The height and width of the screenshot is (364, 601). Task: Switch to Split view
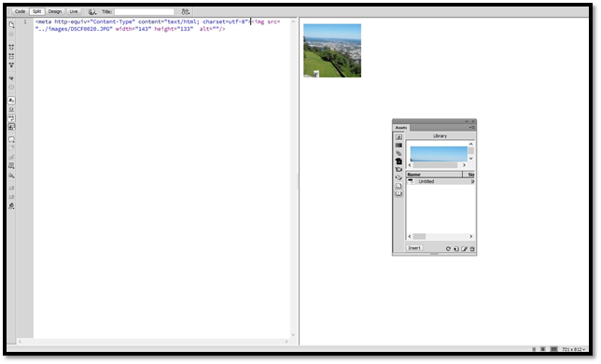tap(36, 11)
